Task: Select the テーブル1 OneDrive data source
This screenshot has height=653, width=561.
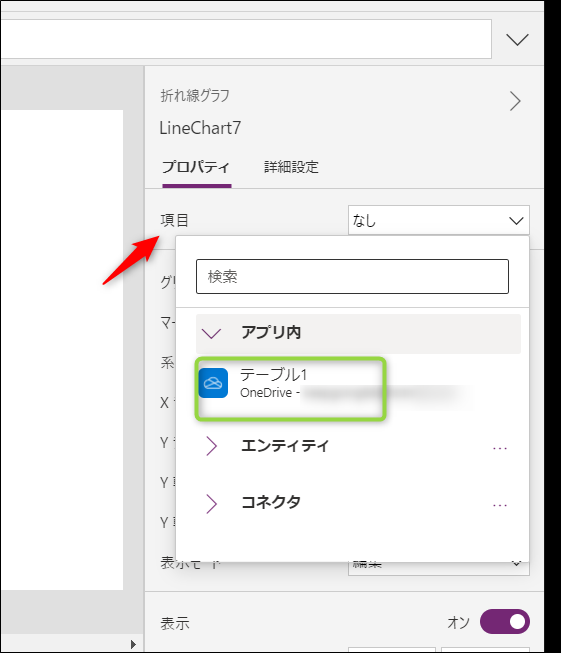Action: (x=290, y=389)
